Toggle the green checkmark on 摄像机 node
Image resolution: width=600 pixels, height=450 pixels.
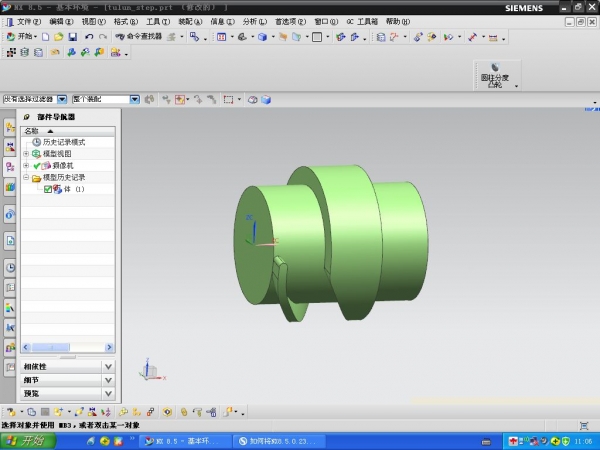click(x=37, y=166)
